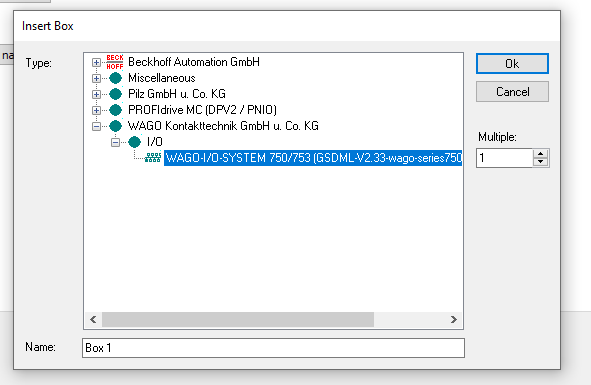Increase the Multiple count
The image size is (591, 385).
point(540,153)
